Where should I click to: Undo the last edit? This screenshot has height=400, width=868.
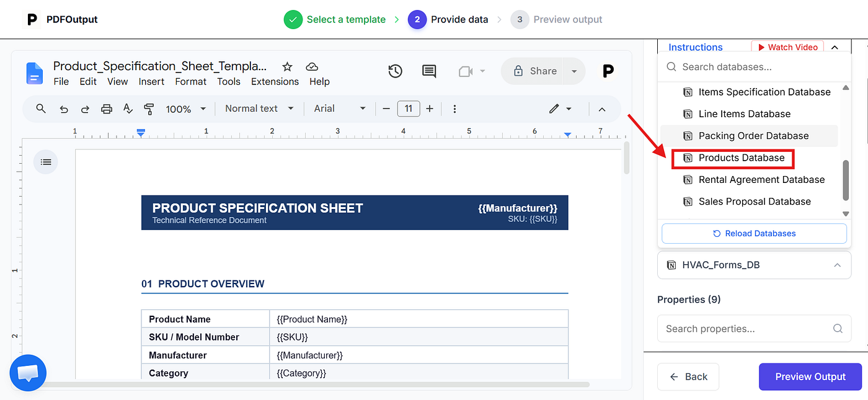pyautogui.click(x=63, y=109)
